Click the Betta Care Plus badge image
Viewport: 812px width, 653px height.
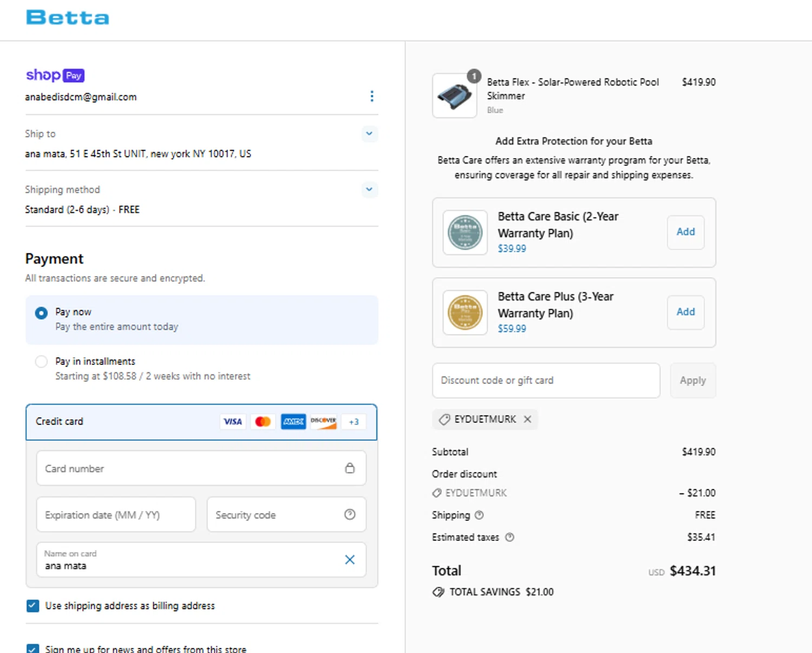point(465,312)
